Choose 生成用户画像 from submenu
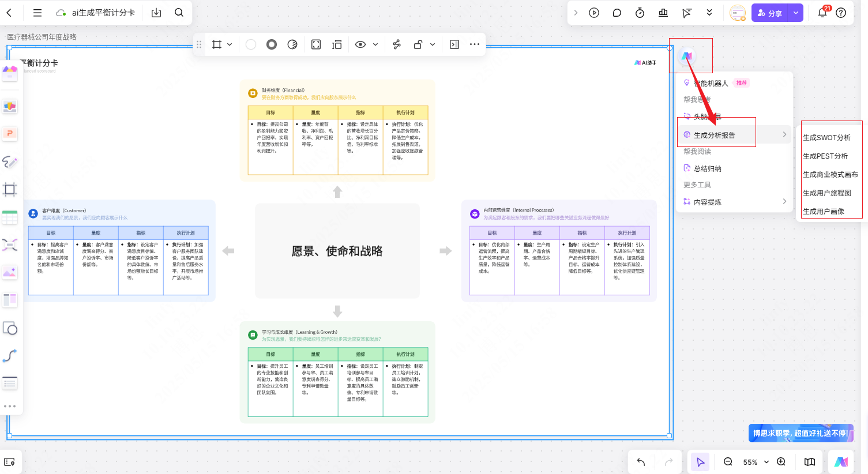 coord(824,212)
